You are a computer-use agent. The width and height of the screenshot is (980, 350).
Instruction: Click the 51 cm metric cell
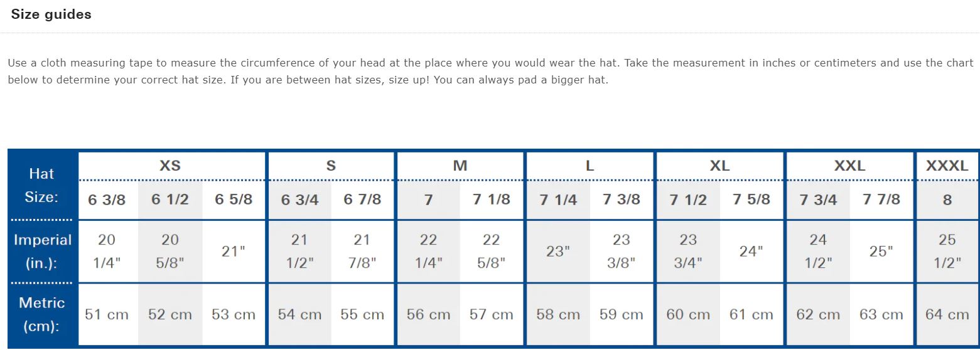[107, 314]
